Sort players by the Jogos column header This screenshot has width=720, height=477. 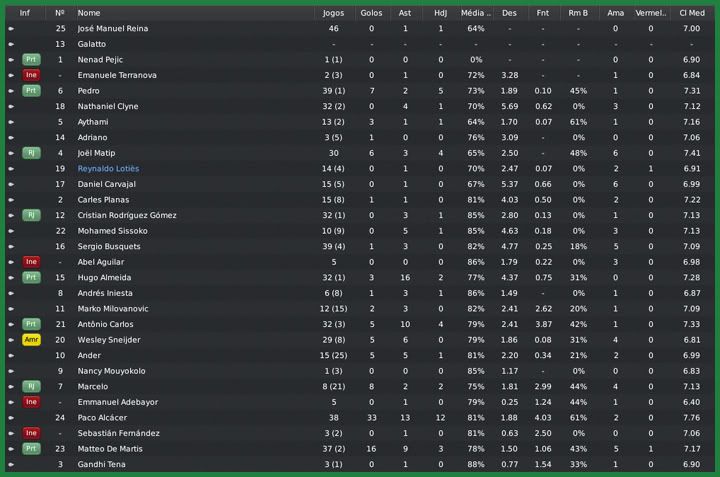click(x=333, y=13)
